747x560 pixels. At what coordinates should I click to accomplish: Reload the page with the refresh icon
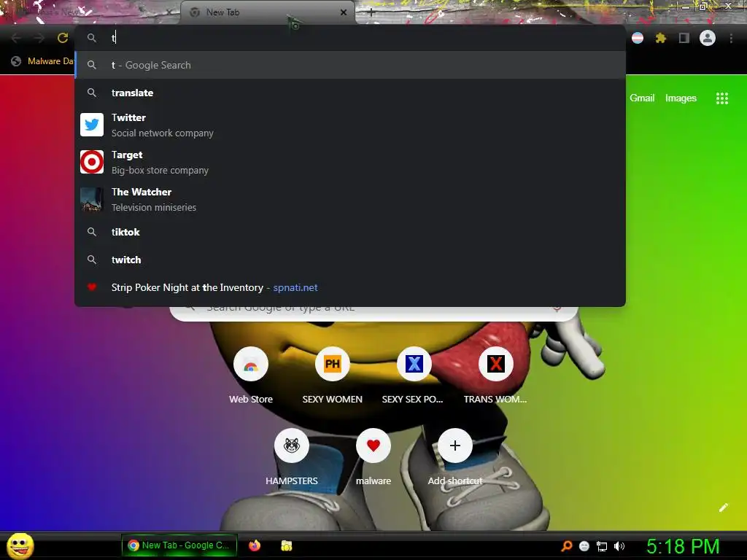point(63,38)
